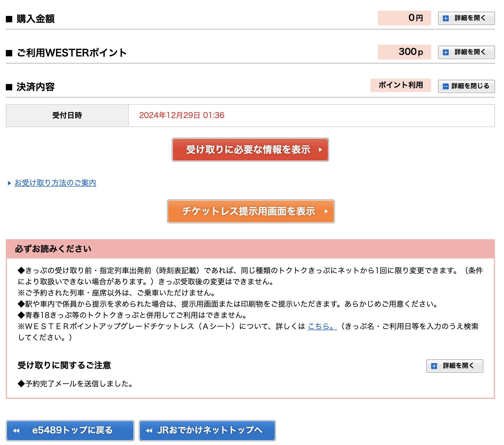The height and width of the screenshot is (445, 504).
Task: Collapse 決済内容 with 詳細を閉じる
Action: click(x=466, y=86)
